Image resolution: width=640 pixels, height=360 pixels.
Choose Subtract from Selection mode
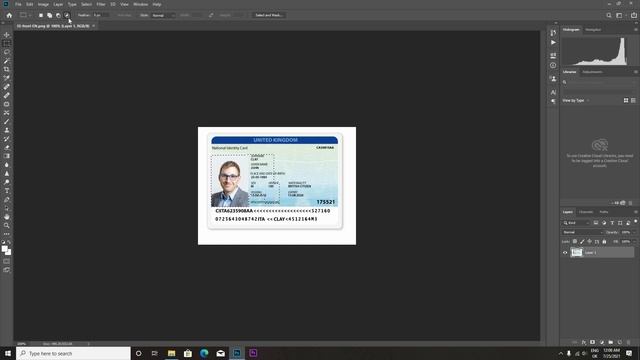pyautogui.click(x=58, y=15)
